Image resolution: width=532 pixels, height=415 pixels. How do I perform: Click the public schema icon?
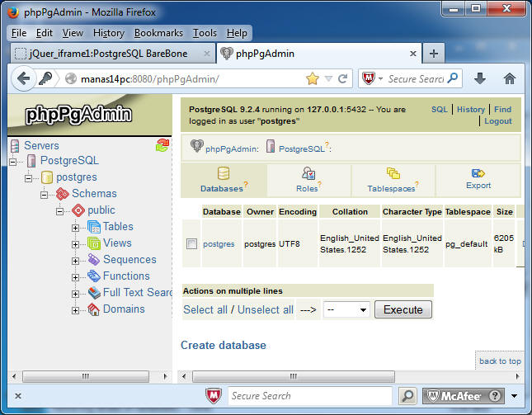tap(78, 210)
